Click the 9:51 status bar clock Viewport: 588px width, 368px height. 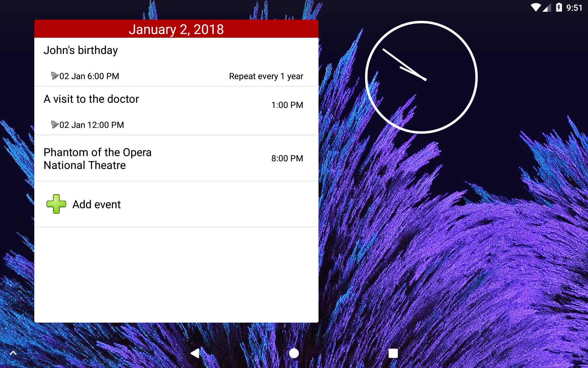(574, 8)
